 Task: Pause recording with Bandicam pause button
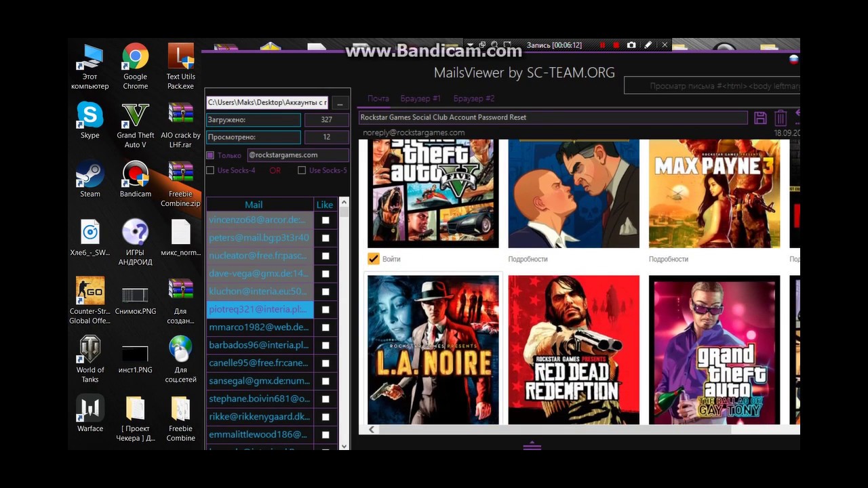601,45
